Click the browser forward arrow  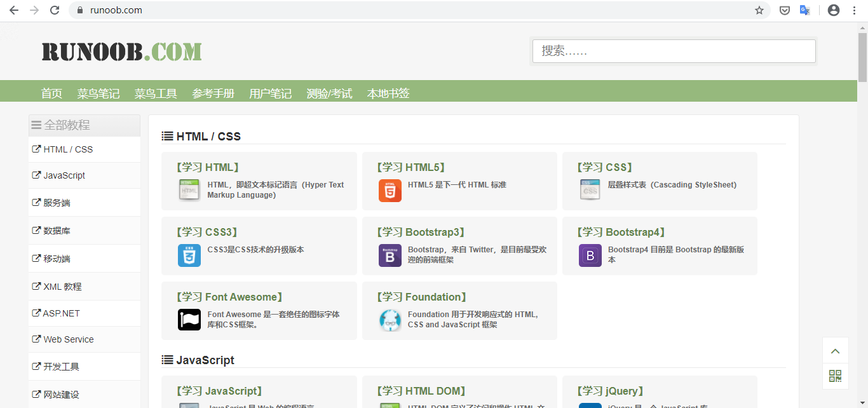pos(34,10)
